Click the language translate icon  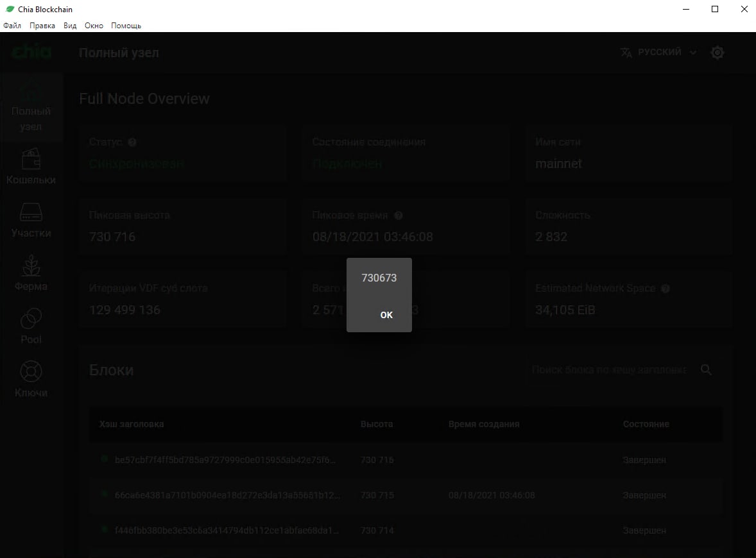[626, 53]
